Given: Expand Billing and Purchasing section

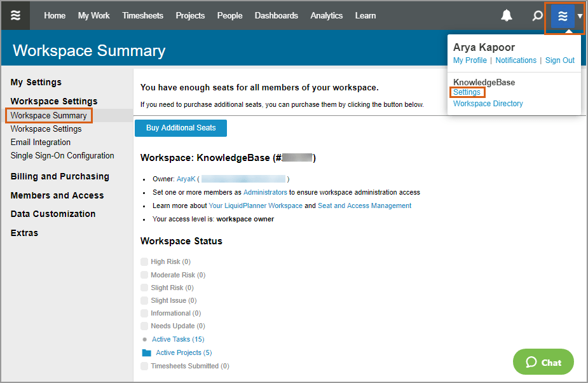Looking at the screenshot, I should click(60, 176).
